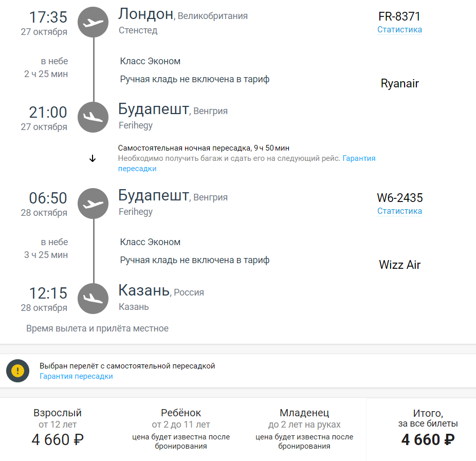Click Гарантия пересадки link beside warning icon

coord(76,376)
